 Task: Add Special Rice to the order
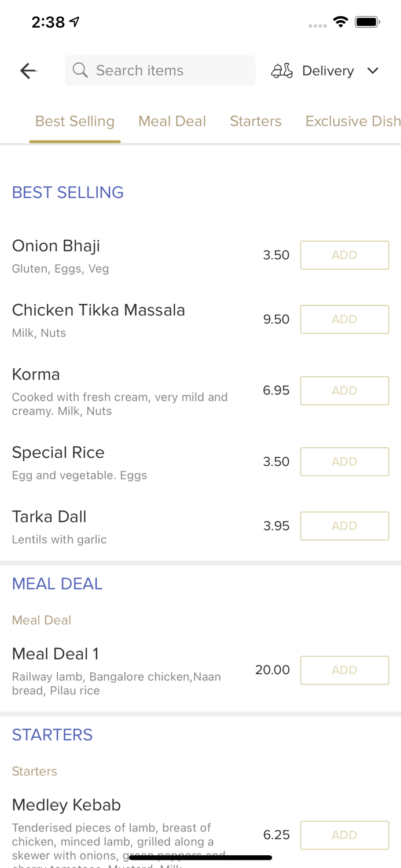pyautogui.click(x=344, y=462)
